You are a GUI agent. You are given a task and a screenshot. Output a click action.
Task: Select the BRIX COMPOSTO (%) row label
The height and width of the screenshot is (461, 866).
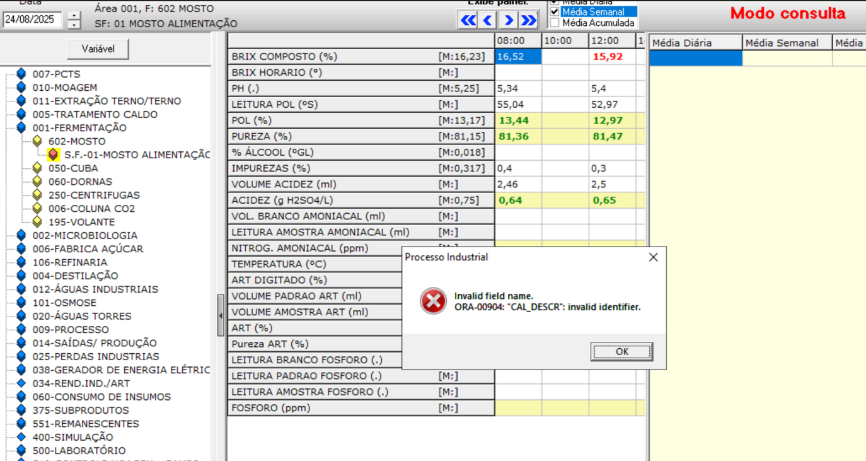click(361, 56)
